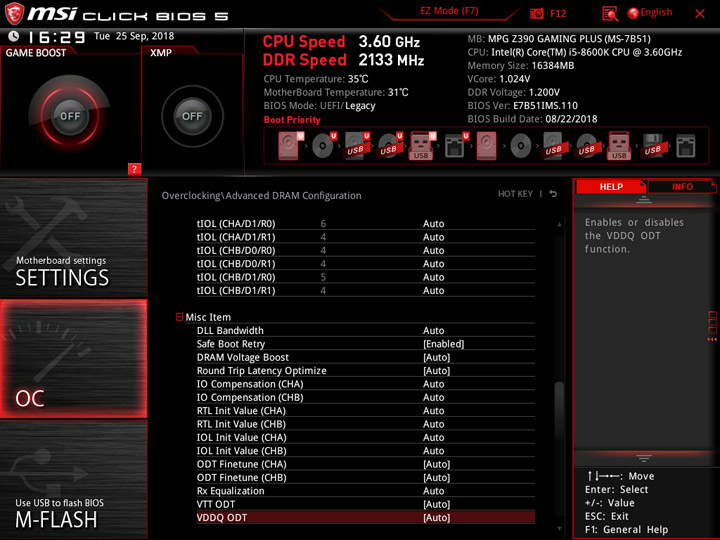This screenshot has height=540, width=720.
Task: Switch to the HELP tab
Action: click(611, 186)
